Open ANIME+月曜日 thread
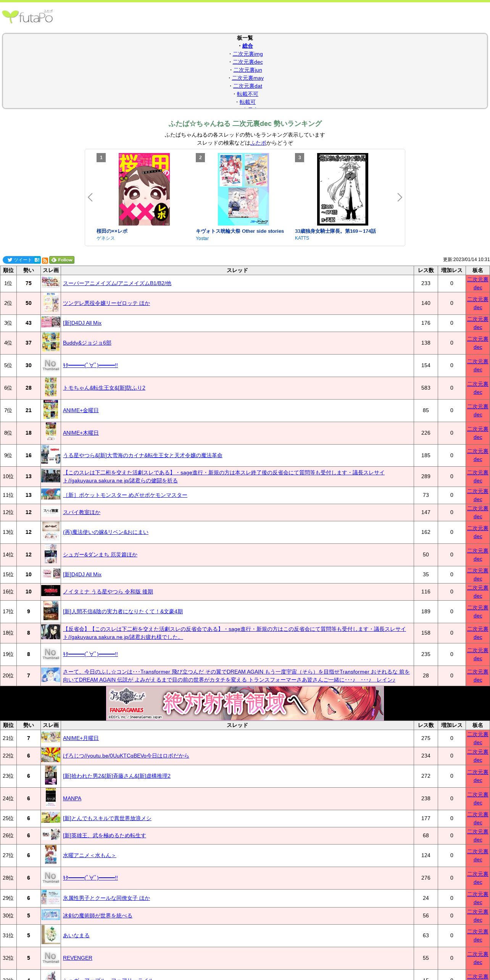490x980 pixels. (x=81, y=738)
